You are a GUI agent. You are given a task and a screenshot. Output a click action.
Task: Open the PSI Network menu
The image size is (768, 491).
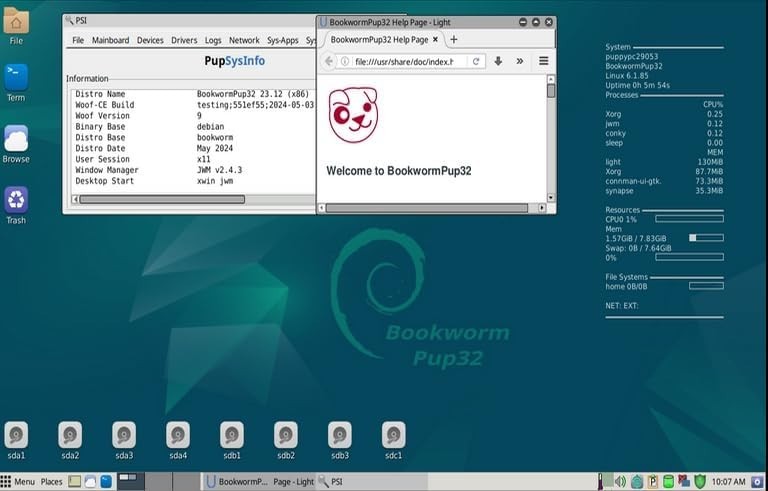244,40
